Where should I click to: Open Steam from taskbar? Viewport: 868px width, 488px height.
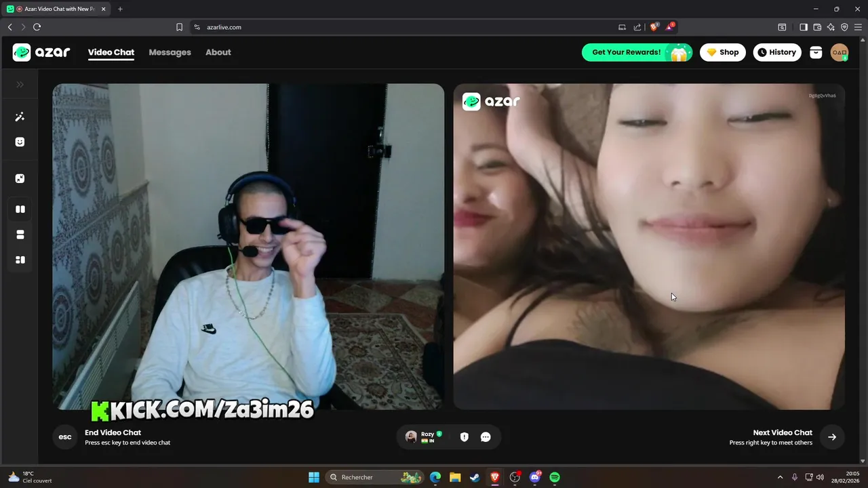[x=475, y=477]
